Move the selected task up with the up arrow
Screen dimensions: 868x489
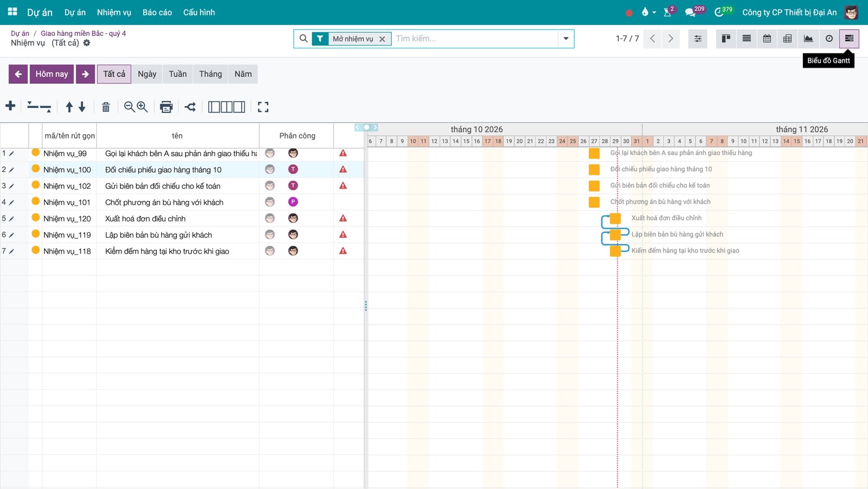(x=69, y=107)
